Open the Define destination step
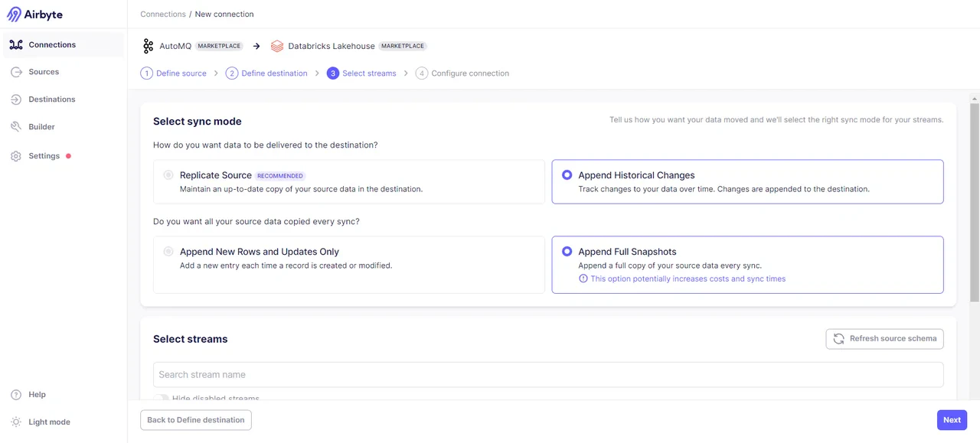980x443 pixels. tap(274, 73)
